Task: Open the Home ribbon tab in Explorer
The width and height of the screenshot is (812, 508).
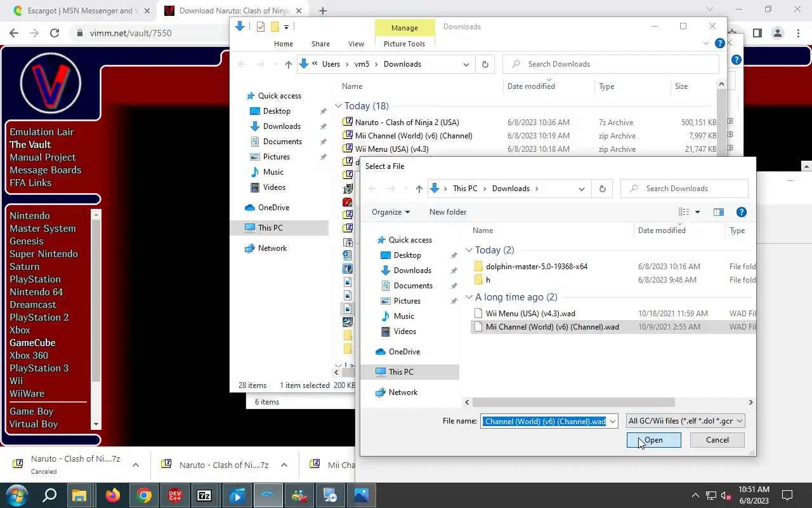Action: 284,44
